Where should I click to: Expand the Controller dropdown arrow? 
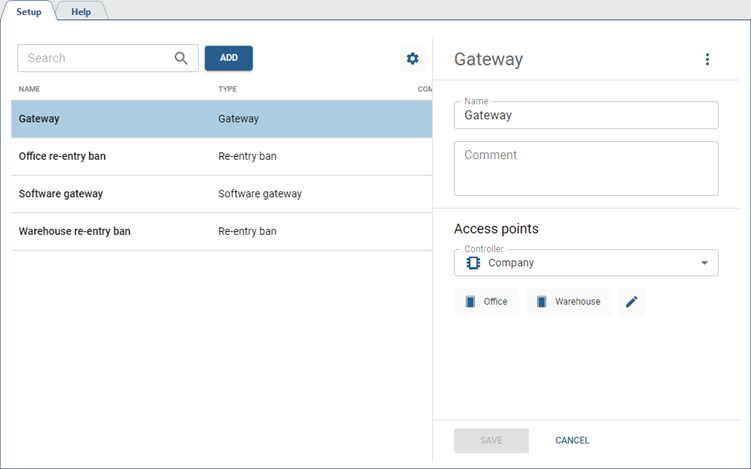click(704, 263)
